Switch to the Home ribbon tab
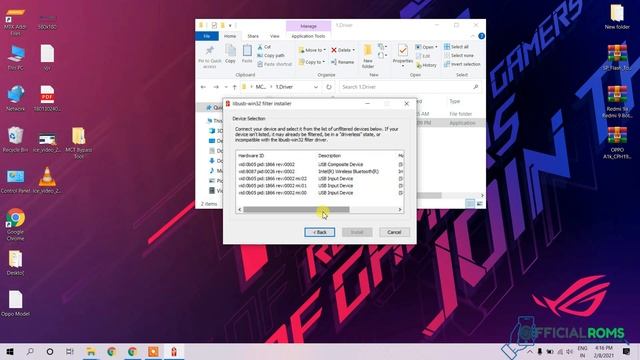Image resolution: width=640 pixels, height=360 pixels. tap(230, 36)
